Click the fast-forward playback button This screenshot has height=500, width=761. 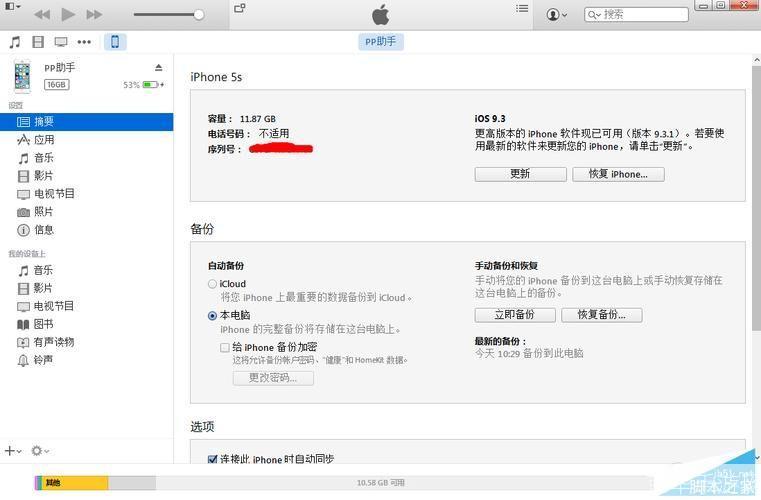[x=94, y=15]
